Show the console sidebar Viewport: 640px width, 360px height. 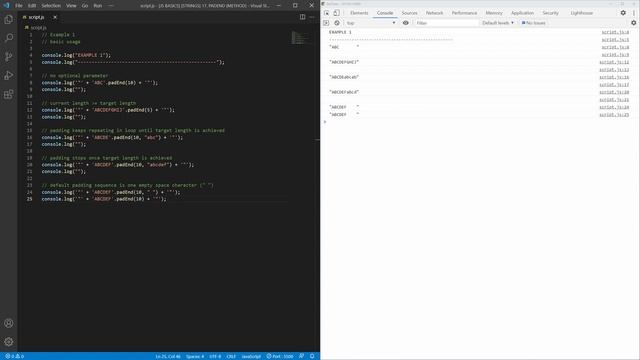coord(326,23)
